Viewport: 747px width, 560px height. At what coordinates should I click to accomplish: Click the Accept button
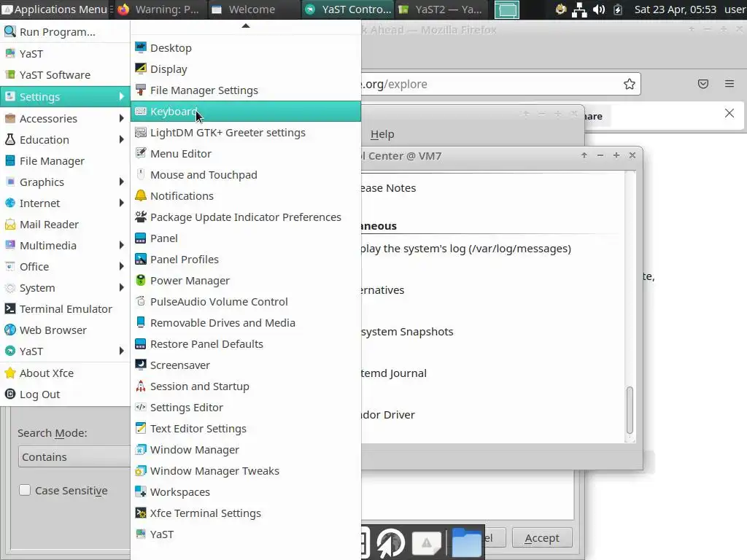pos(542,538)
